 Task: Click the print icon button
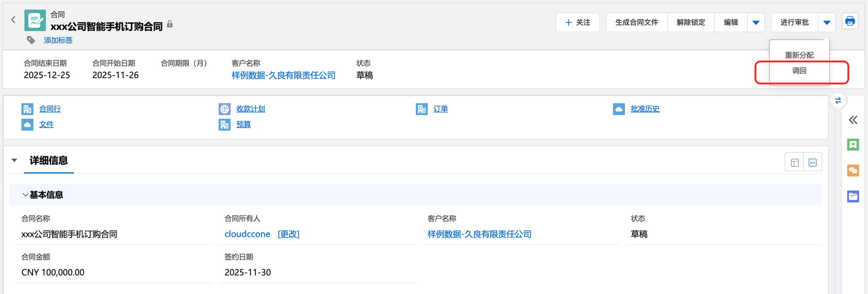coord(850,21)
